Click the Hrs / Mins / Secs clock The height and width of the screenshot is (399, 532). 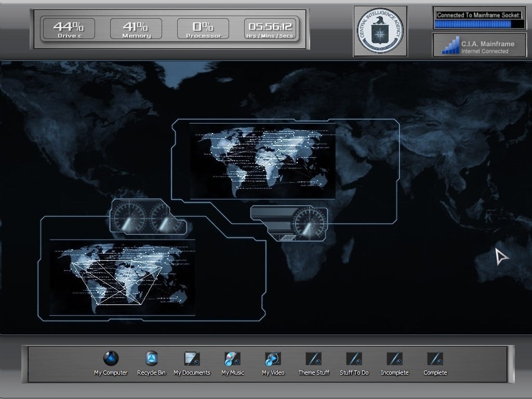(x=270, y=29)
